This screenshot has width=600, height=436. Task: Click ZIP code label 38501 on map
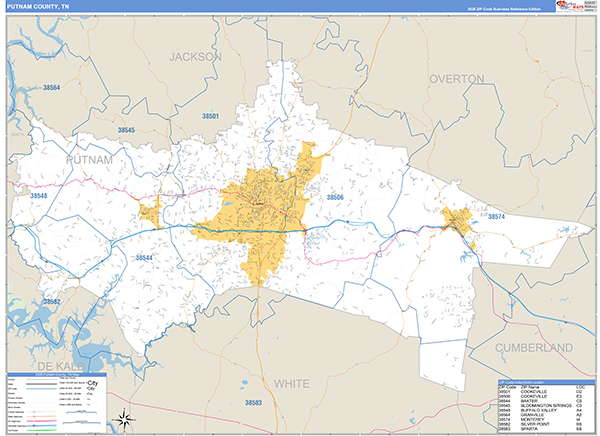[x=210, y=116]
